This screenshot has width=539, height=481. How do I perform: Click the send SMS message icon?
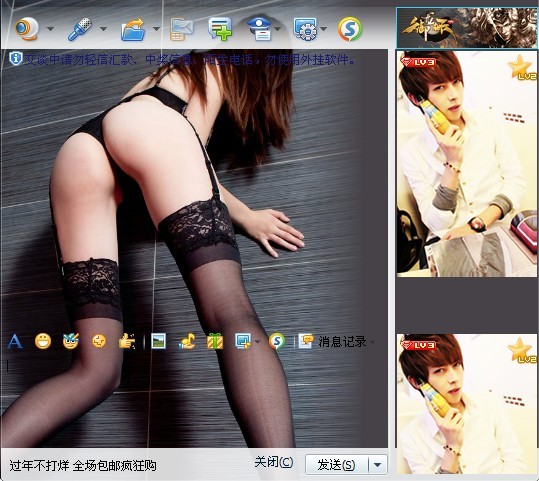182,30
